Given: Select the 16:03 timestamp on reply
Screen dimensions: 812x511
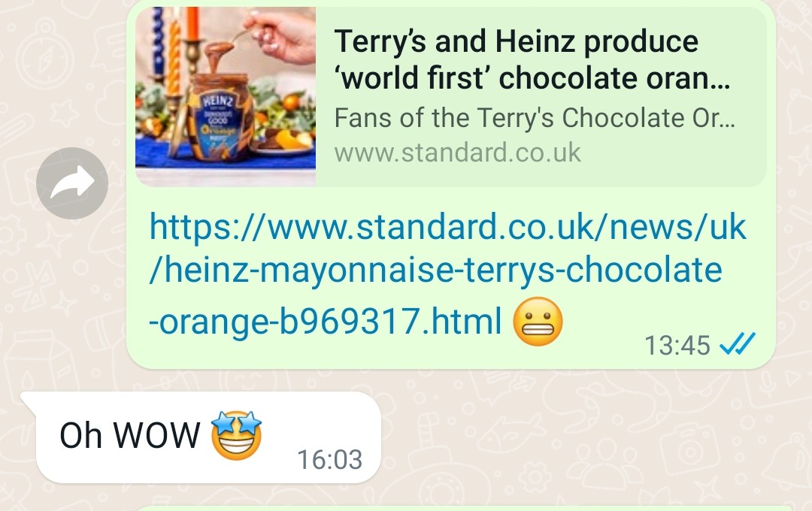Looking at the screenshot, I should point(330,460).
